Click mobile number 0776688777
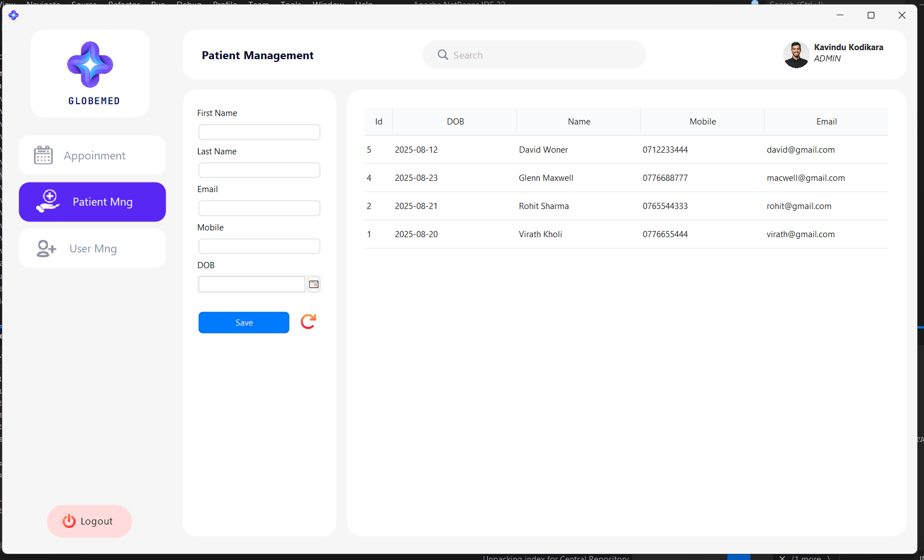 665,178
